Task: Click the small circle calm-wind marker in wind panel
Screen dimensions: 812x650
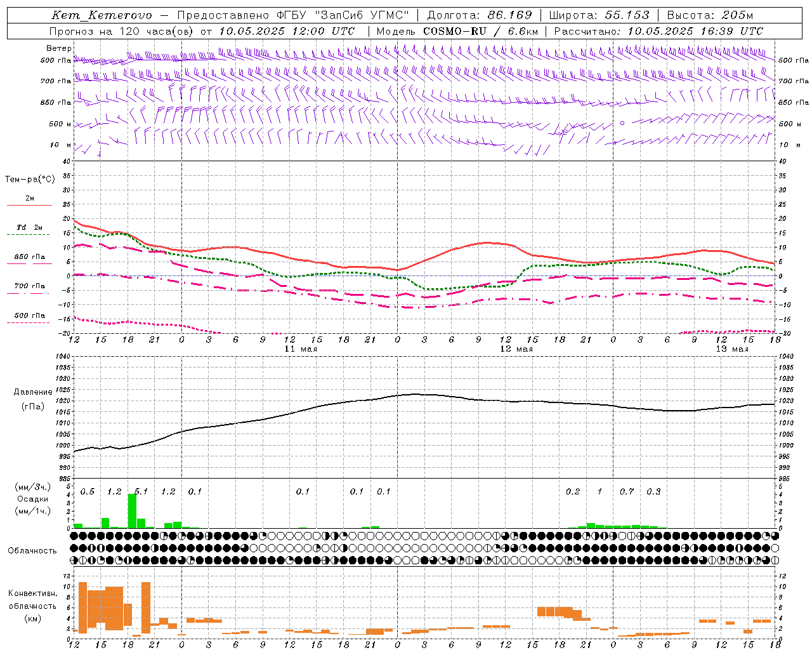Action: (622, 123)
